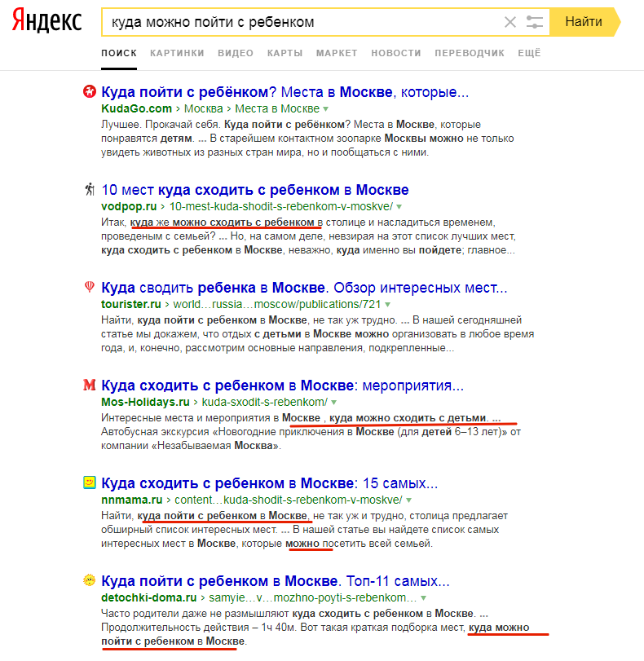Open advanced search settings sliders icon
This screenshot has height=661, width=644.
pyautogui.click(x=534, y=22)
